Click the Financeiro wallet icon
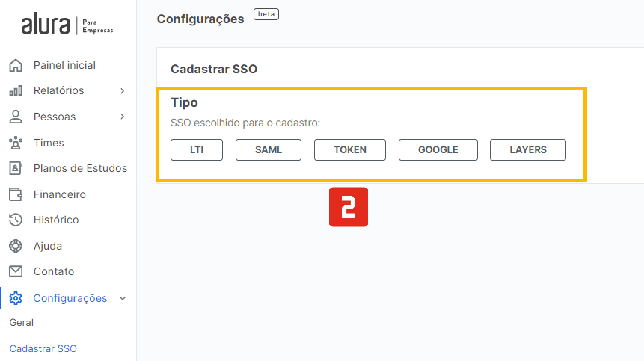This screenshot has width=644, height=361. (16, 194)
